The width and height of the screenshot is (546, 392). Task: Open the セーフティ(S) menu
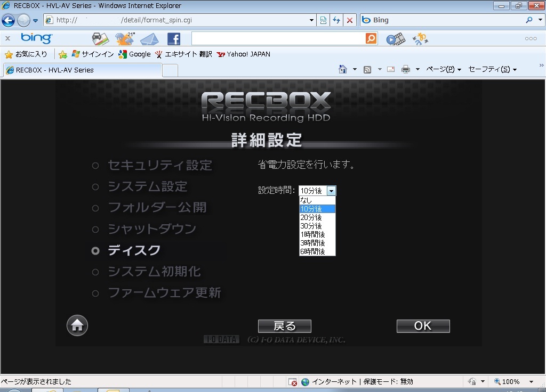[491, 69]
